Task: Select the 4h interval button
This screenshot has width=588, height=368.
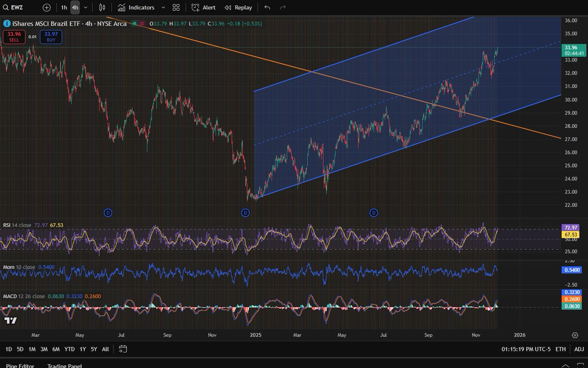Action: (x=75, y=7)
